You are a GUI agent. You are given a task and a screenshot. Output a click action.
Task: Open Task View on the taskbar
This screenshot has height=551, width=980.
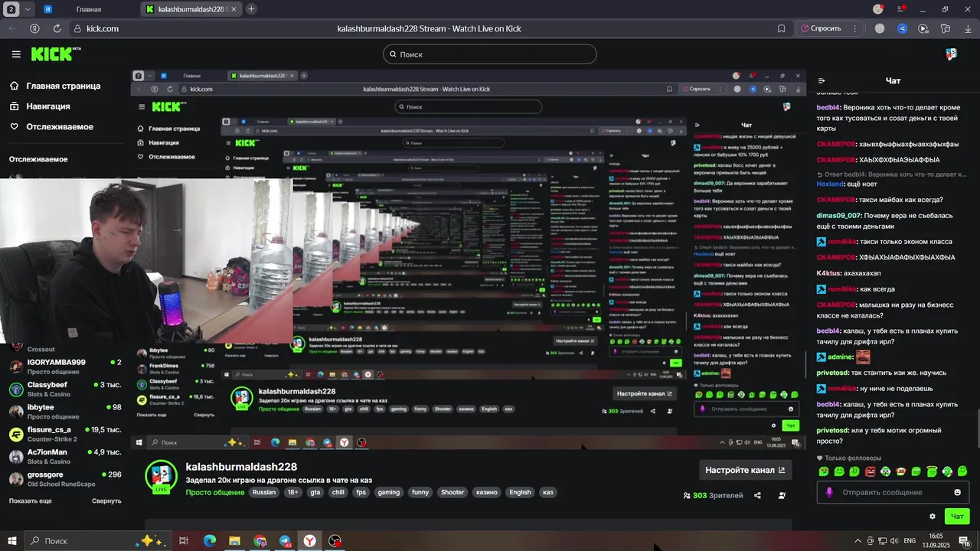pos(184,541)
